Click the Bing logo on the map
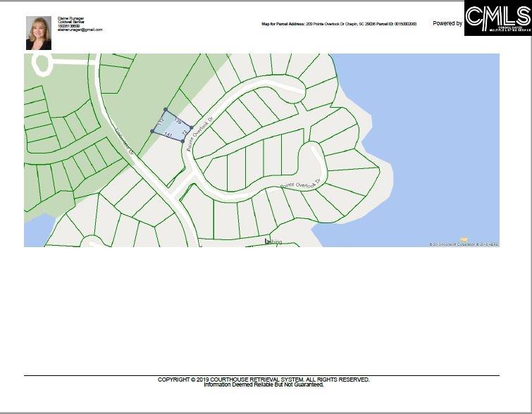Image resolution: width=532 pixels, height=414 pixels. (x=273, y=241)
